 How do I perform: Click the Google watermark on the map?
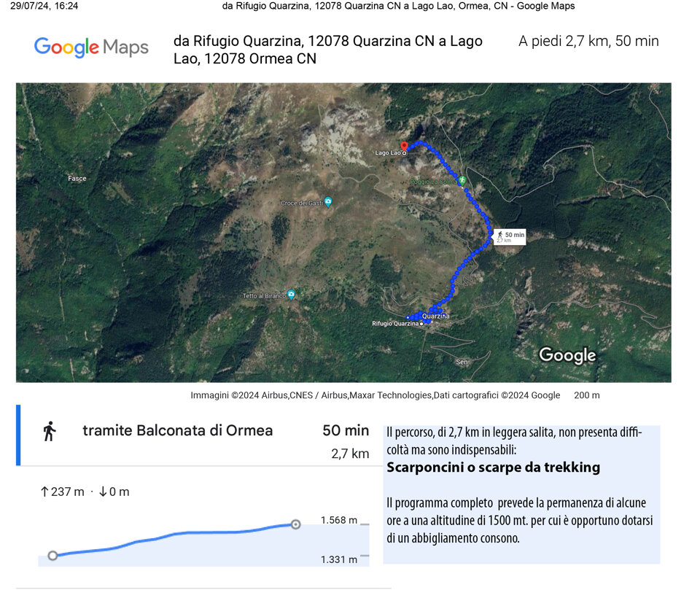click(567, 355)
